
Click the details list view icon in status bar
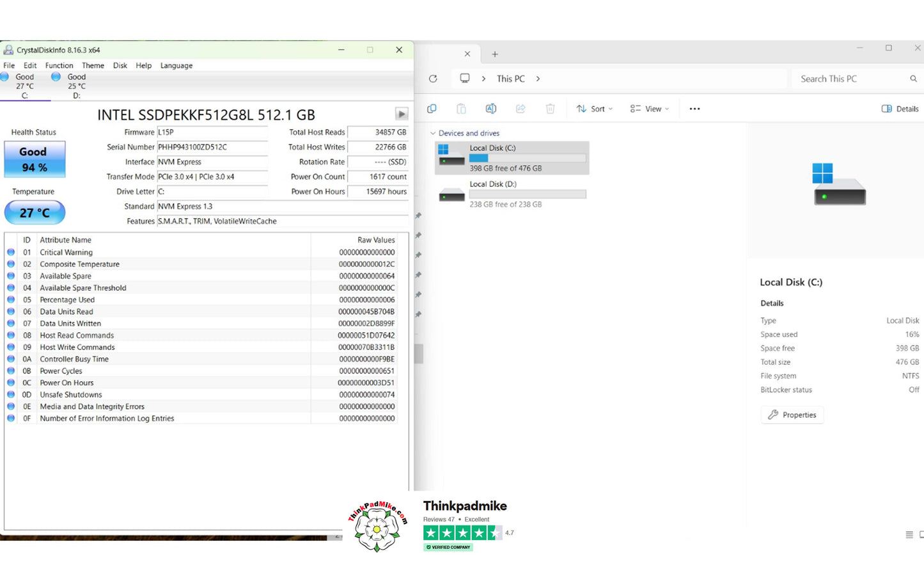909,535
